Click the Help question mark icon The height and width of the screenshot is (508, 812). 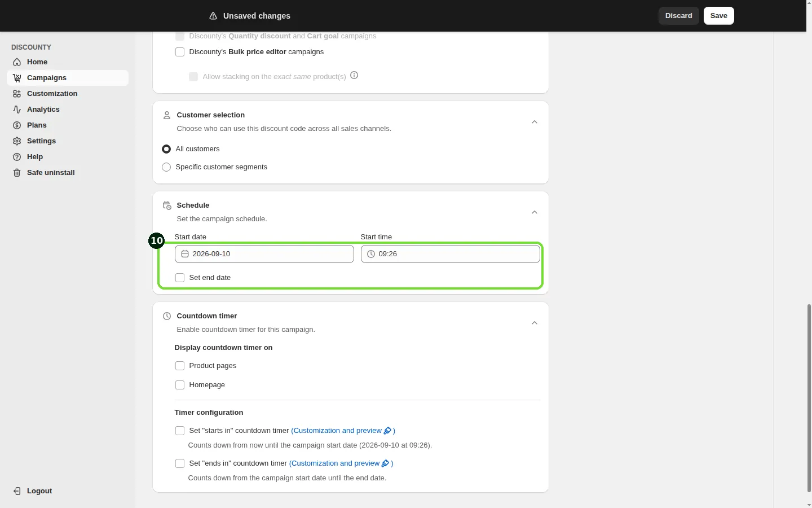[17, 157]
